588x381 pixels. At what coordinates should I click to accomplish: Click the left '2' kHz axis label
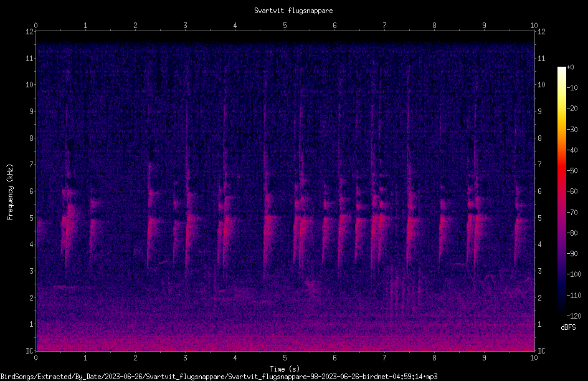tap(32, 297)
